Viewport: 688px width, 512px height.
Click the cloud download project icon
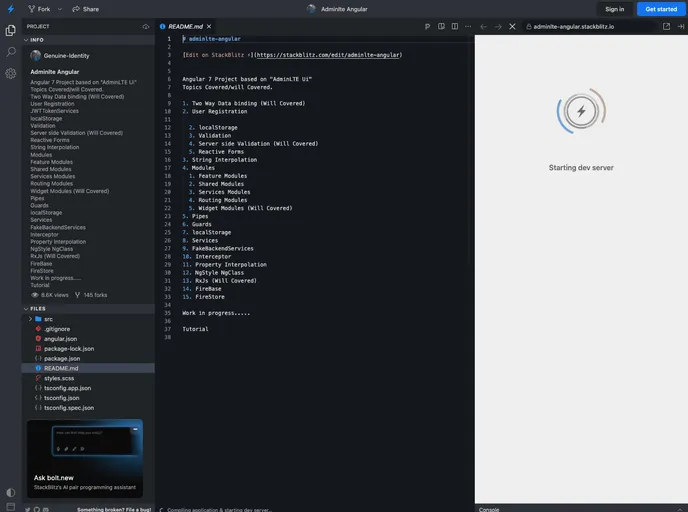(146, 26)
